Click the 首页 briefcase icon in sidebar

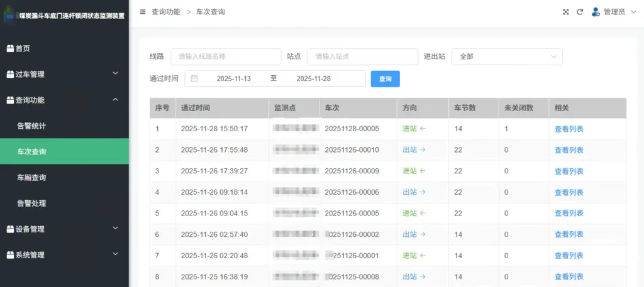click(10, 48)
